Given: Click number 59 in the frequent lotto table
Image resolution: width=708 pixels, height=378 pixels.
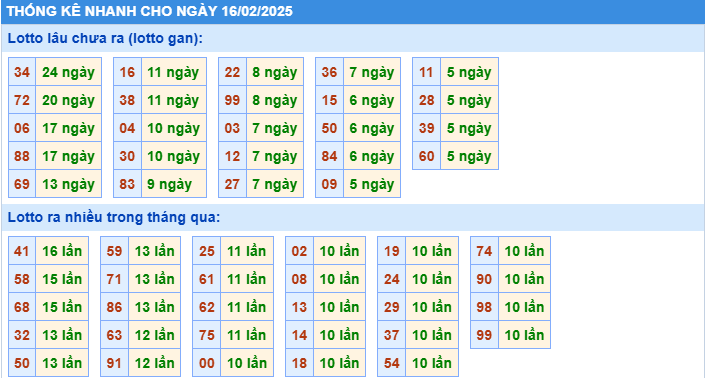Looking at the screenshot, I should tap(114, 251).
